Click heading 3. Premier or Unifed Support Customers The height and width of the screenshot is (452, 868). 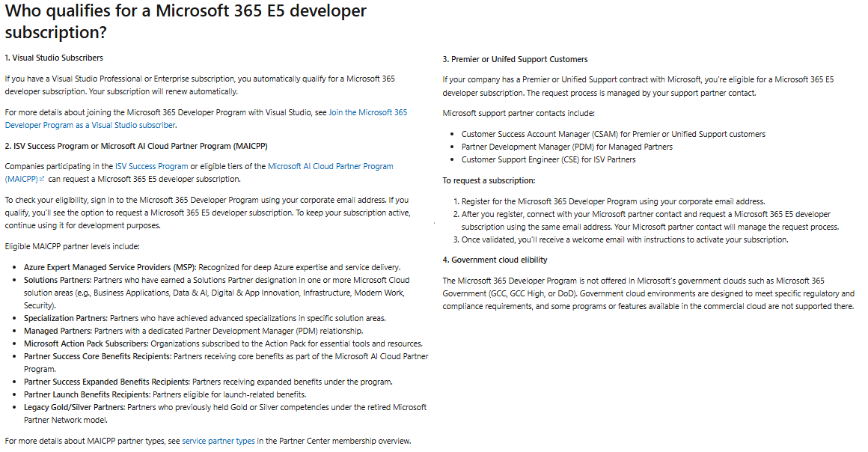(x=515, y=59)
